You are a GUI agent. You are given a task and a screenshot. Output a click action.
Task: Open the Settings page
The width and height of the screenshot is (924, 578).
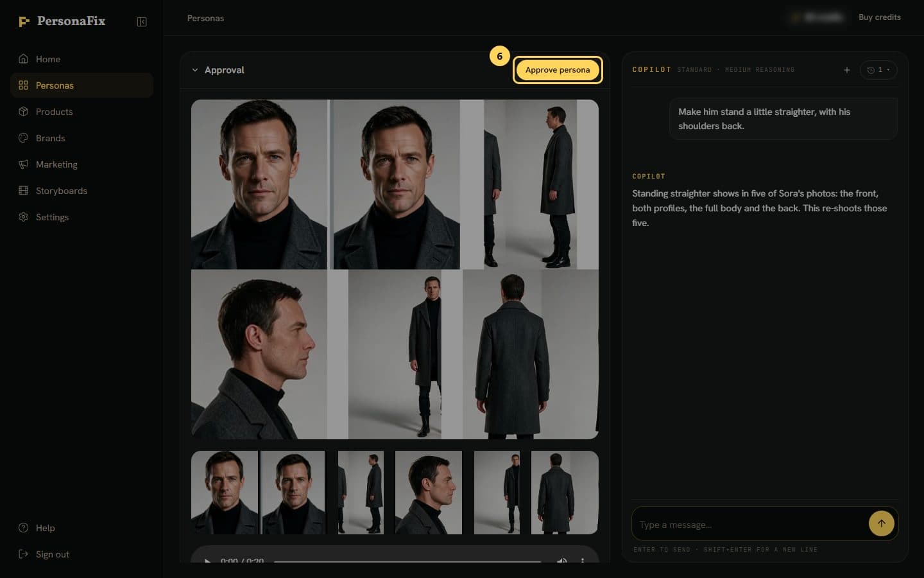[81, 217]
